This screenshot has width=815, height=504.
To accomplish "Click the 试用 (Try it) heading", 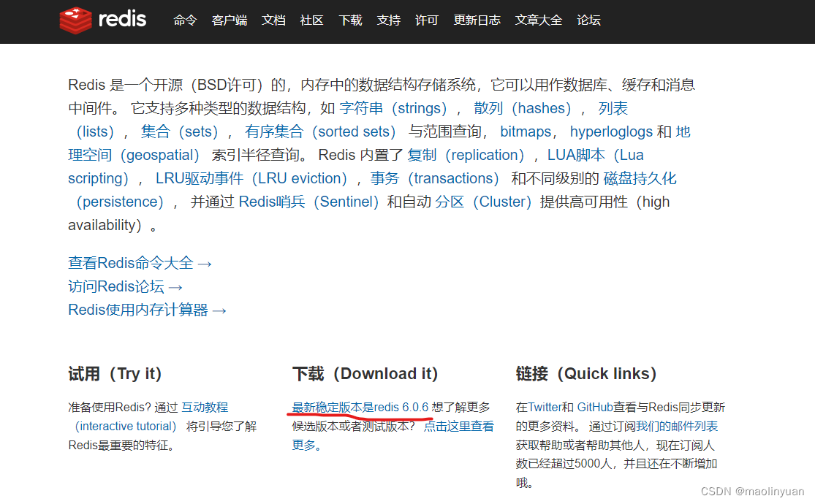I will point(115,373).
